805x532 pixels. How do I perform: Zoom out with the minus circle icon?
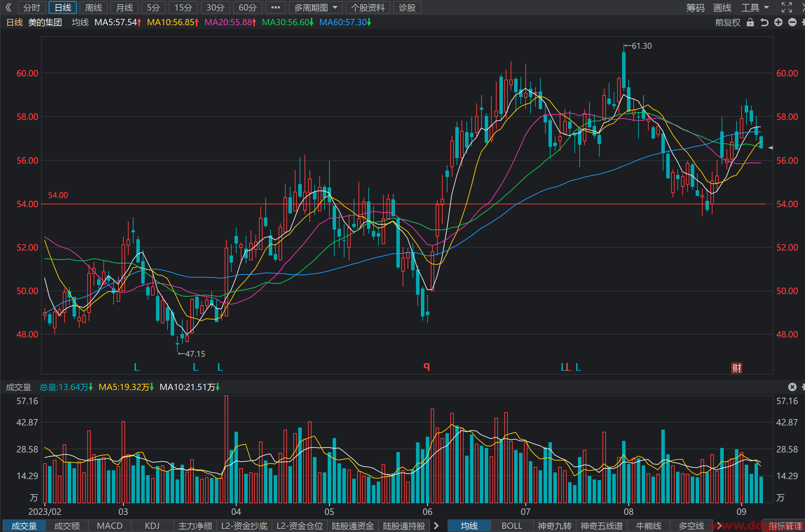click(792, 22)
